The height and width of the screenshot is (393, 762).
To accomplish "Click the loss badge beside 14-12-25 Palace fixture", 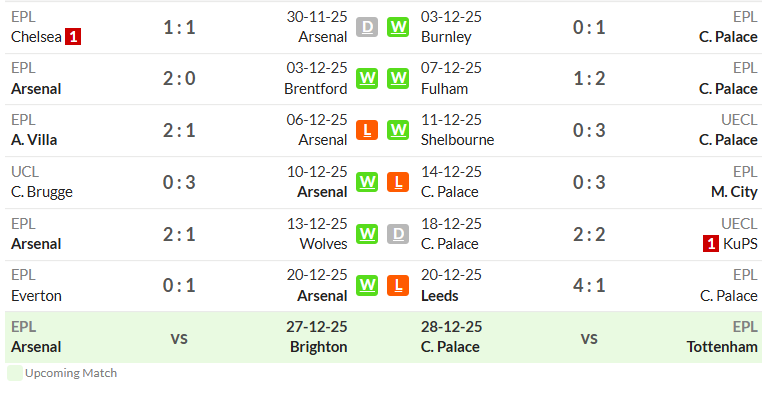I will point(398,182).
